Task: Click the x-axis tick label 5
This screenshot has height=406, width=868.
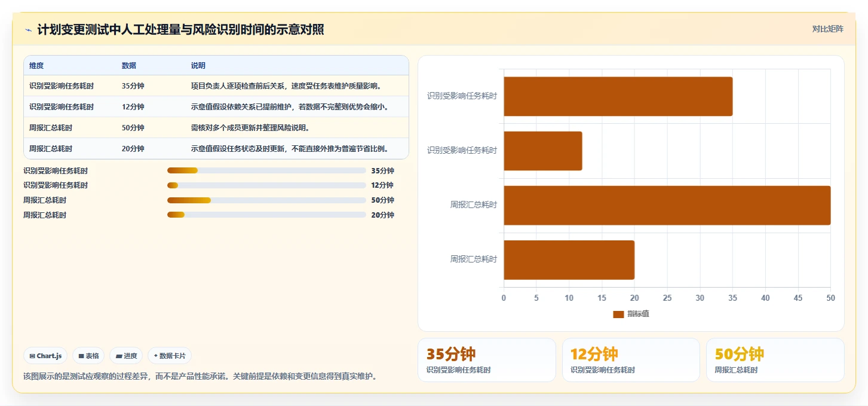Action: click(536, 298)
